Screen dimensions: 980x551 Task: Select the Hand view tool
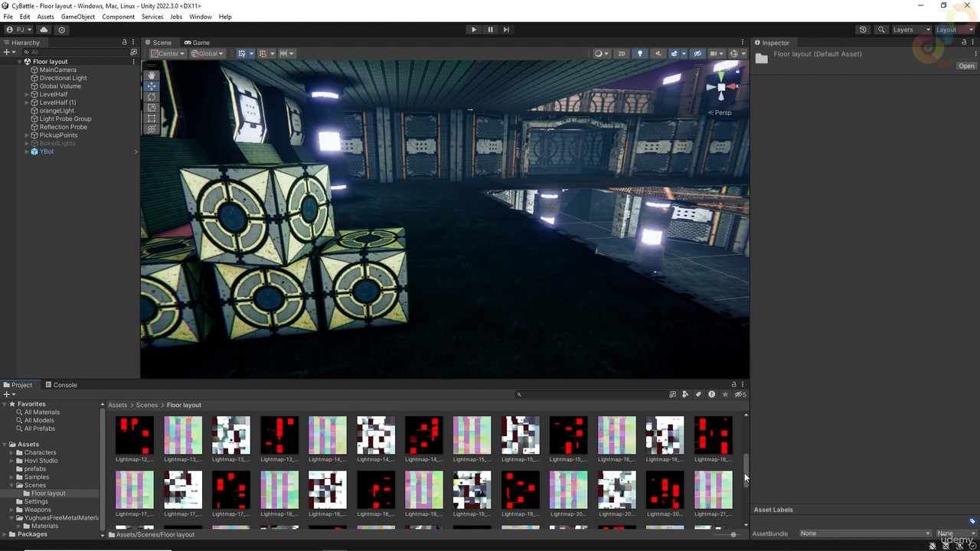click(151, 75)
